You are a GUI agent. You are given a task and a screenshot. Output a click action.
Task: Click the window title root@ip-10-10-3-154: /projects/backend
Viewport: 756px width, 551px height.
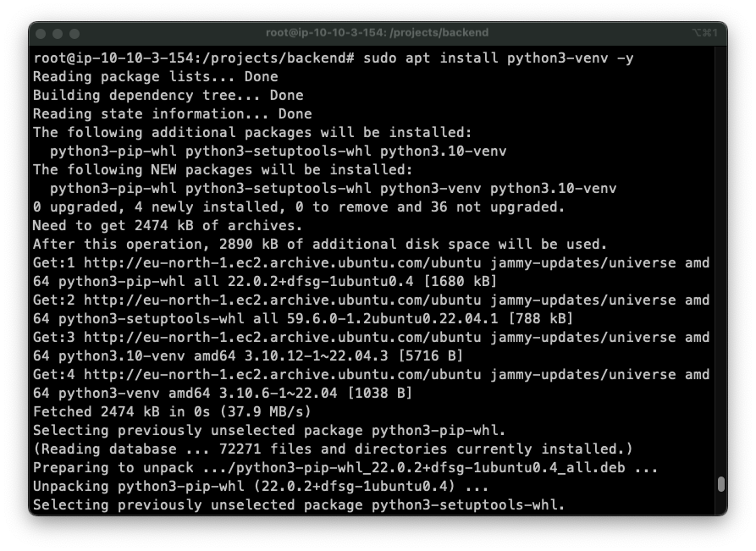(377, 33)
